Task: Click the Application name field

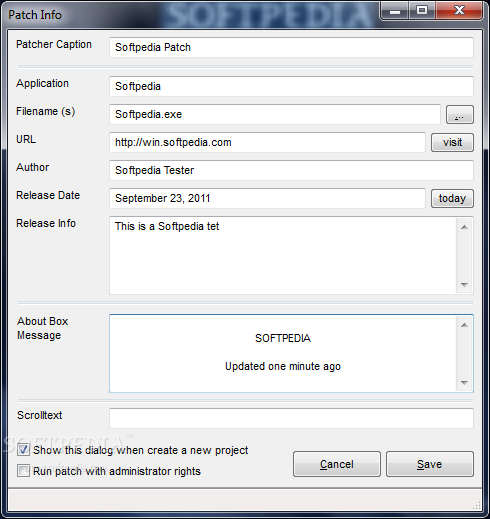Action: point(291,86)
